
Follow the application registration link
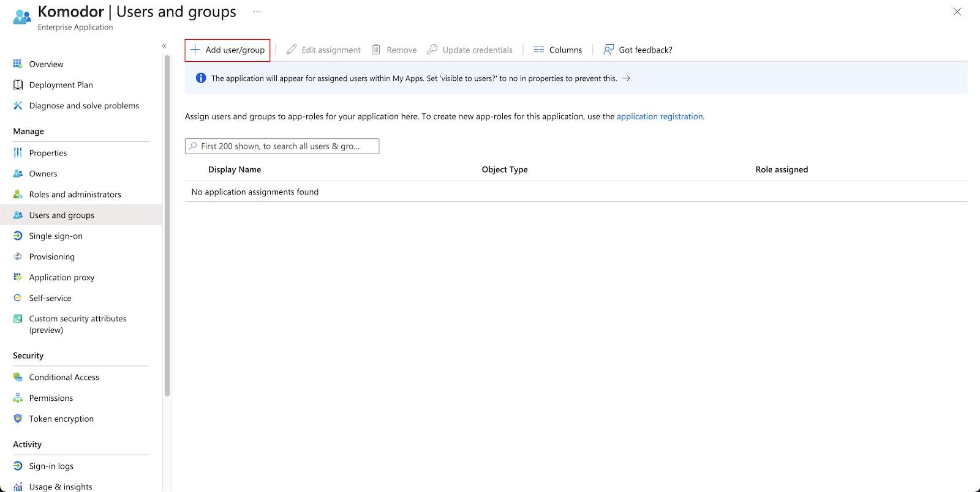click(660, 116)
